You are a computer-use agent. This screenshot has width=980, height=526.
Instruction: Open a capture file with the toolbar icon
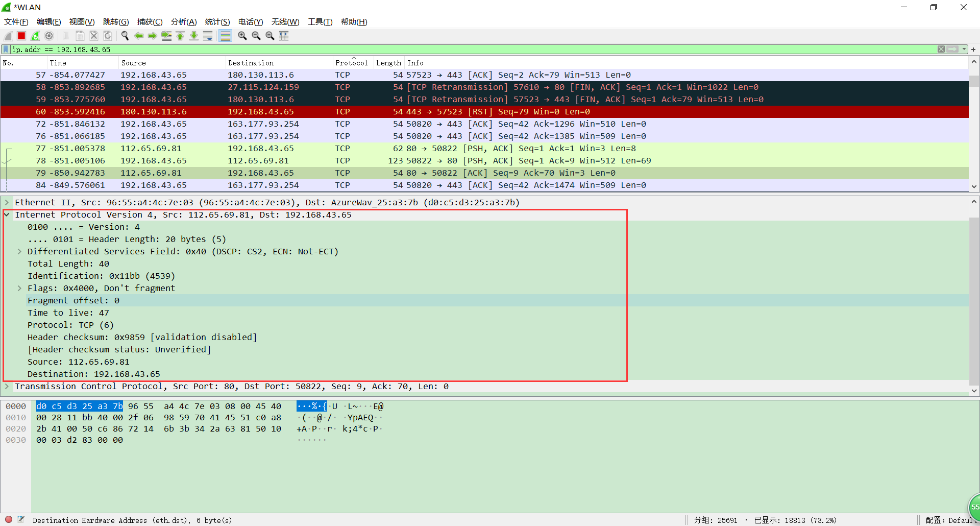coord(66,36)
